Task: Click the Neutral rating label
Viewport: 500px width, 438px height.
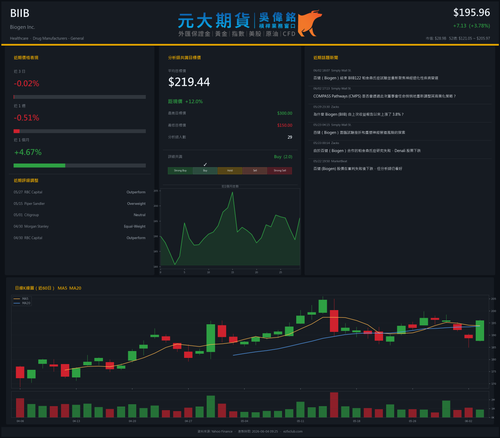Action: (139, 215)
